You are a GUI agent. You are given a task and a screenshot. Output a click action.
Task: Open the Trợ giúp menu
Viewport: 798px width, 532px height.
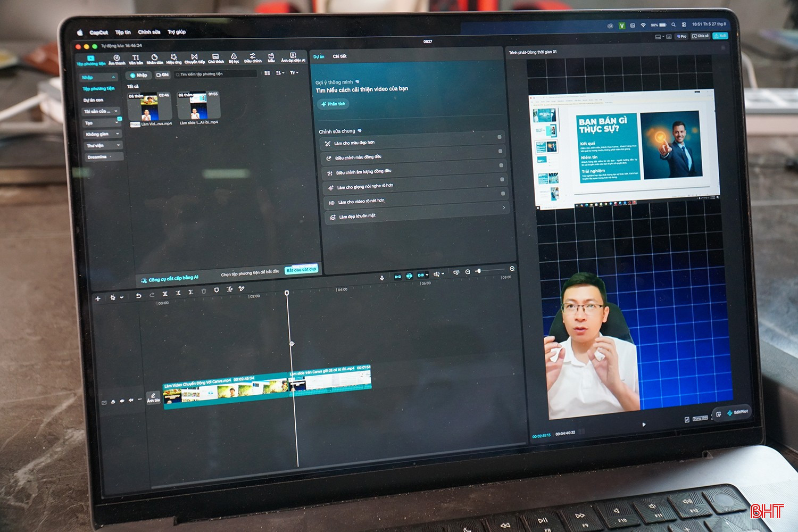pyautogui.click(x=177, y=32)
